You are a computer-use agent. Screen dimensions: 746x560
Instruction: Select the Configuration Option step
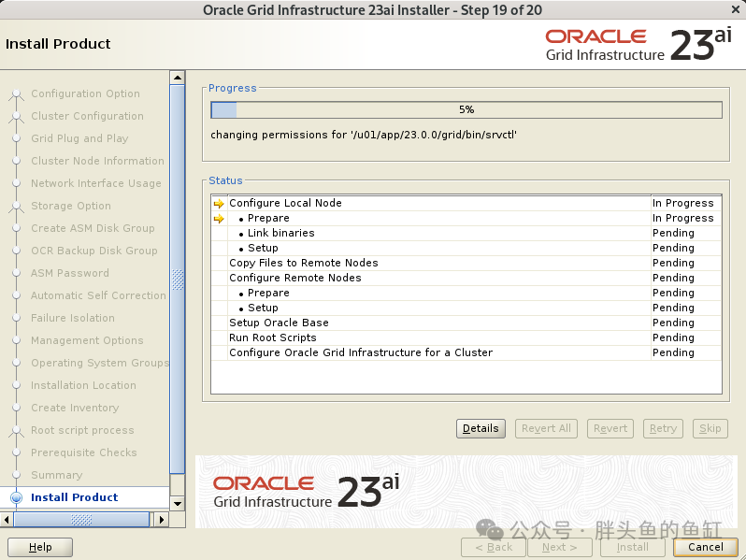(x=86, y=93)
